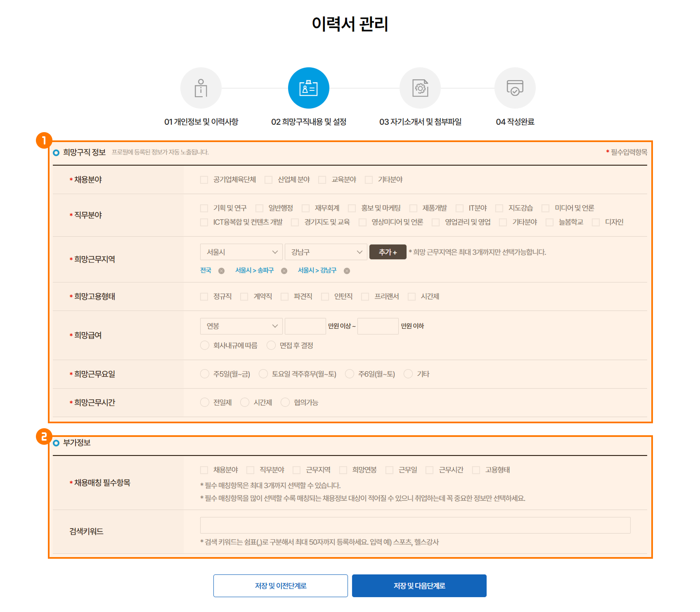
Task: Click the step 03 자기소개서 document icon
Action: click(420, 88)
